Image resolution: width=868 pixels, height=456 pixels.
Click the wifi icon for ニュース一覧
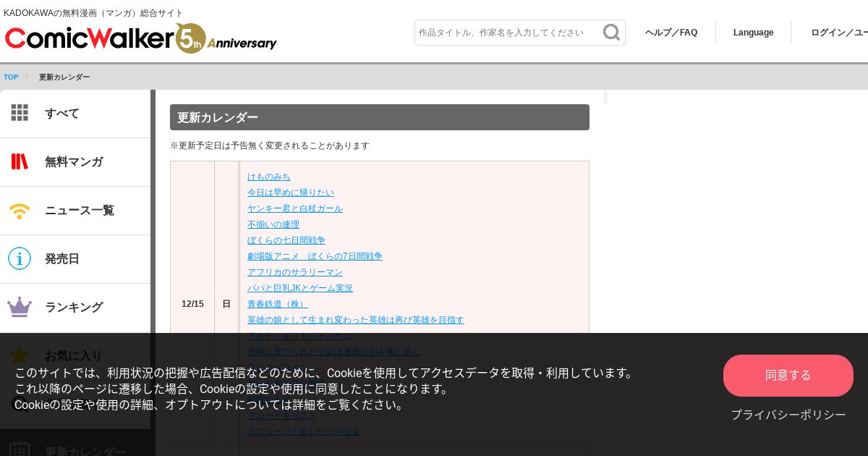click(x=20, y=211)
